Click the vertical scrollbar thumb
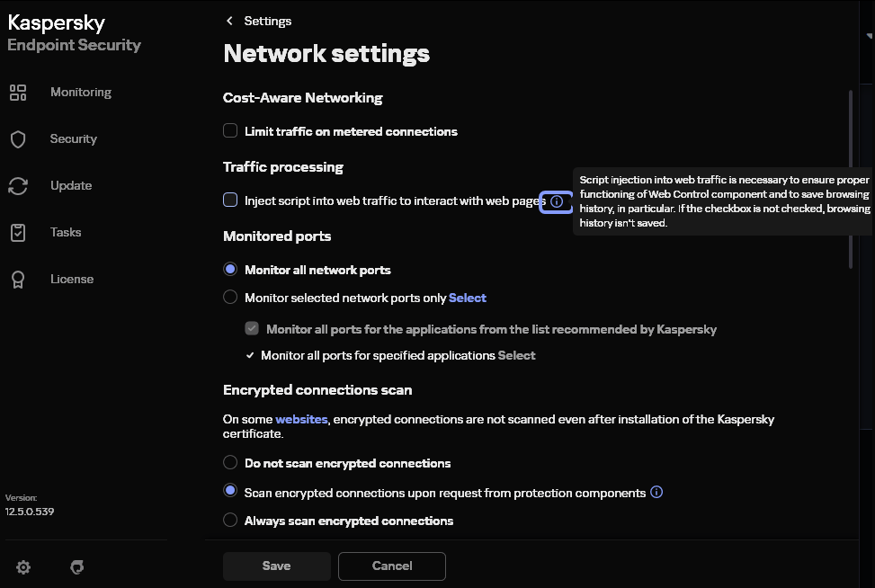875x588 pixels. [x=850, y=178]
